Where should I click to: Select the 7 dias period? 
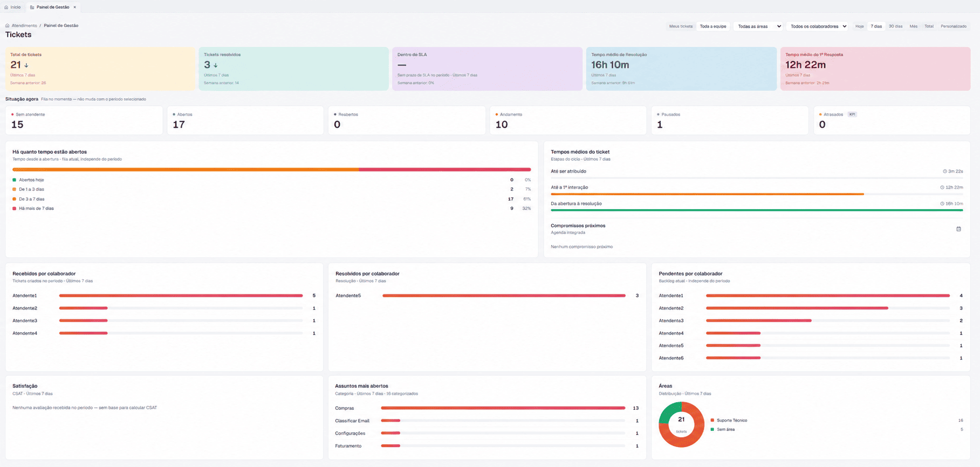(x=876, y=26)
